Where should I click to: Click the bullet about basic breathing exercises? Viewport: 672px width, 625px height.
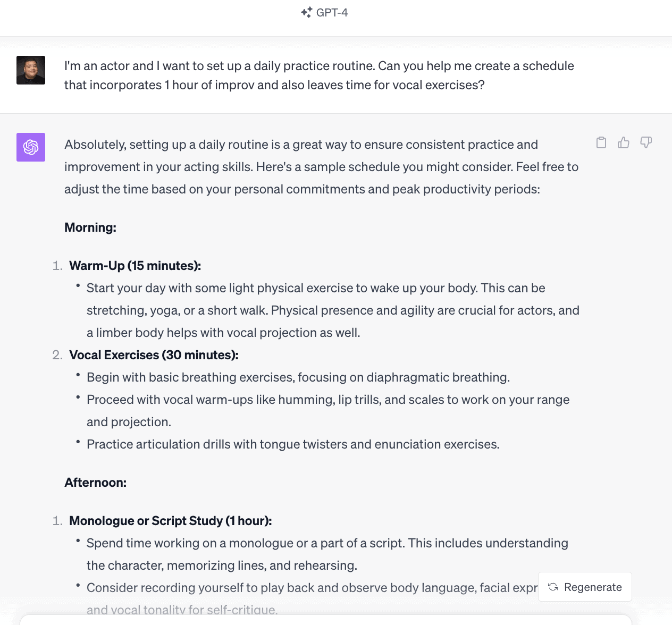(x=298, y=377)
